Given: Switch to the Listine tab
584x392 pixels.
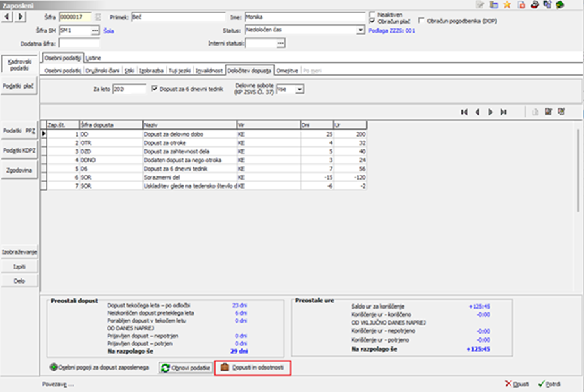Looking at the screenshot, I should coord(93,58).
